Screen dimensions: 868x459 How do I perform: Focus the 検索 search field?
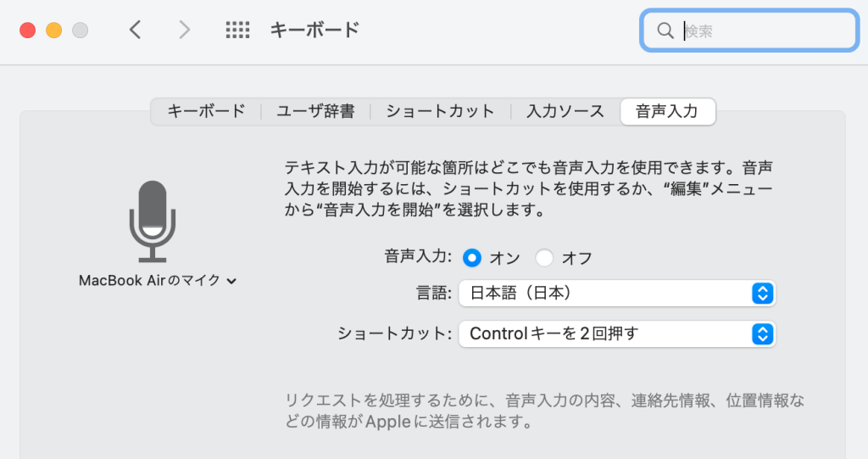click(x=763, y=31)
